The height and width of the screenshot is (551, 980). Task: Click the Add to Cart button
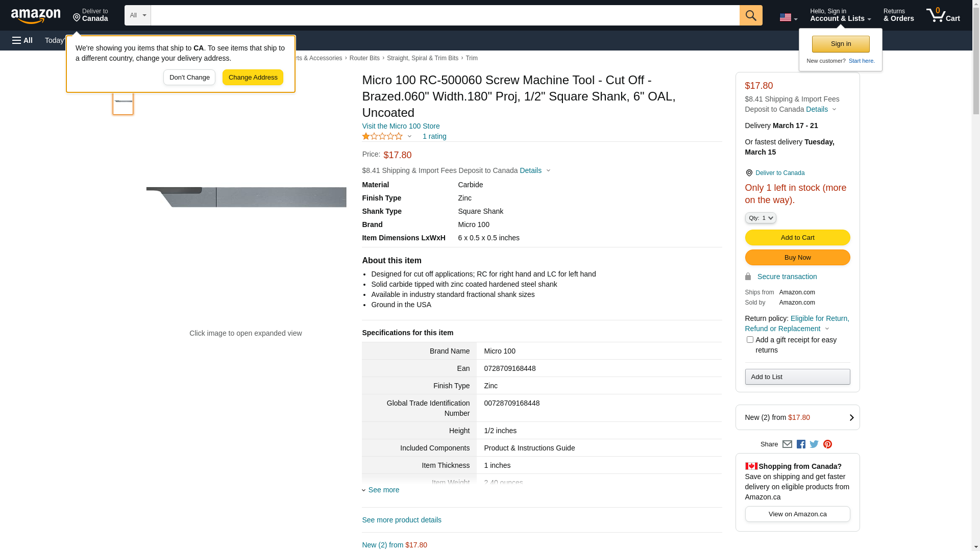point(797,237)
